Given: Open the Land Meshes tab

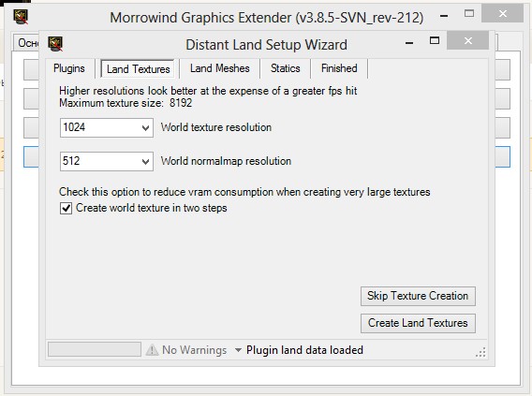Looking at the screenshot, I should click(x=219, y=68).
